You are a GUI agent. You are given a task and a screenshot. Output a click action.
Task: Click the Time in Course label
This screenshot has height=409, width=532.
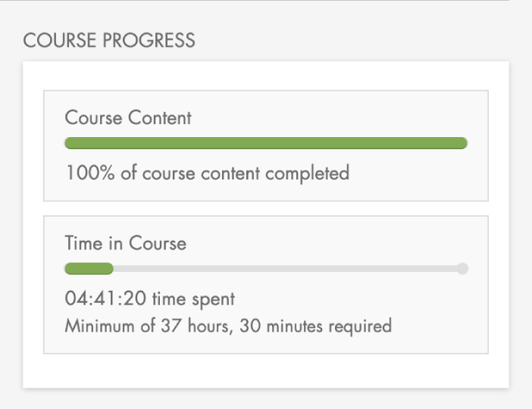point(125,243)
